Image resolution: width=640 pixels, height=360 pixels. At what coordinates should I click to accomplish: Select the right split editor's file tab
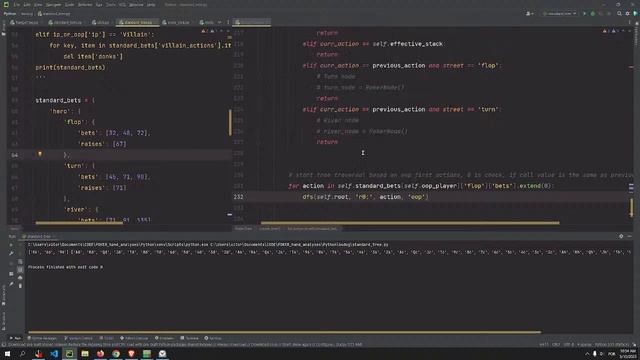point(251,22)
